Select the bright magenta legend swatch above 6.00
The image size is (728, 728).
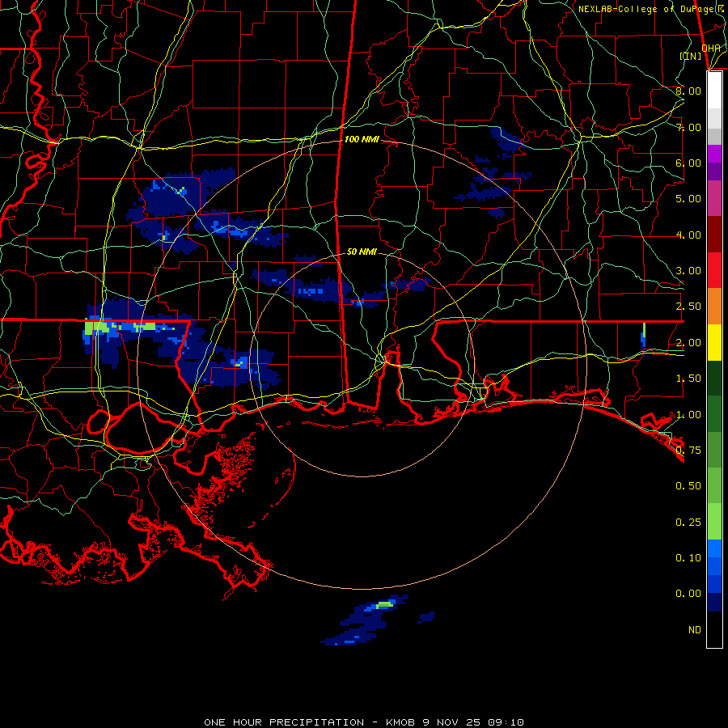pos(714,154)
